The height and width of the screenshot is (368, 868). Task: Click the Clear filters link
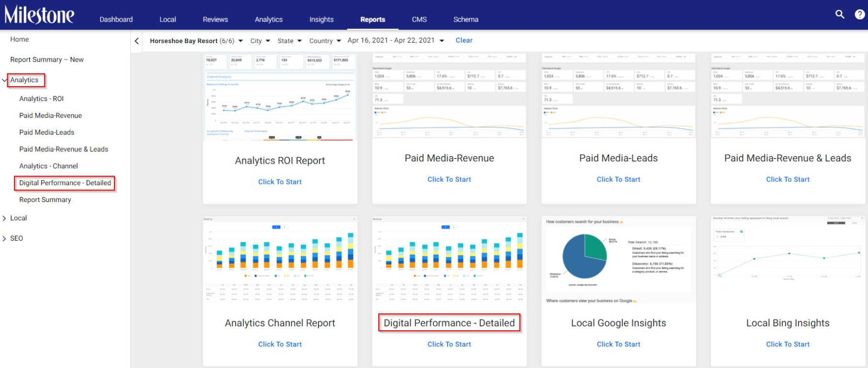(x=464, y=40)
